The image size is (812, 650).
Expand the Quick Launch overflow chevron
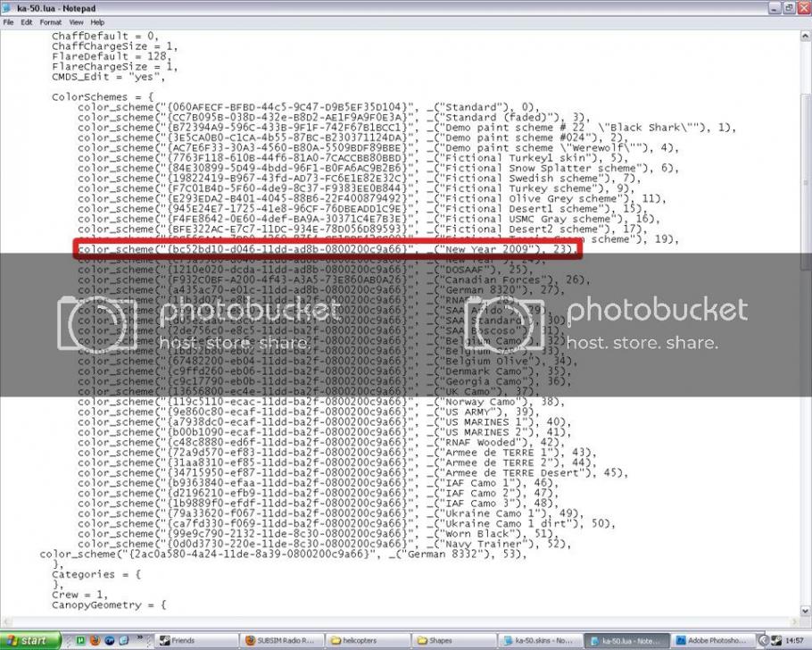[140, 638]
